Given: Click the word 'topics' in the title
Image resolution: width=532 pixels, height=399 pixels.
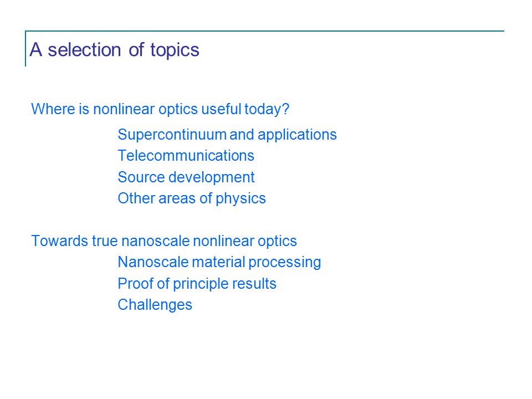Looking at the screenshot, I should 175,51.
